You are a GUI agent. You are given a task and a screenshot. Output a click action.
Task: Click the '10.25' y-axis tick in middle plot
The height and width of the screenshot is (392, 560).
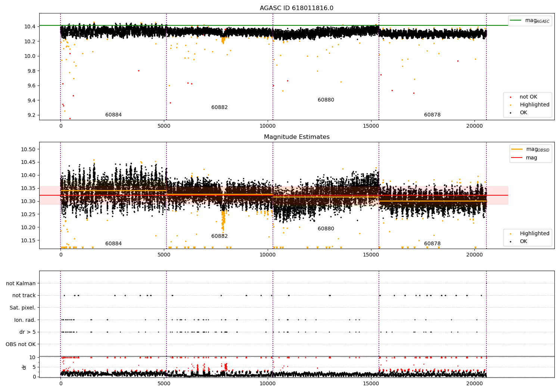pyautogui.click(x=28, y=214)
